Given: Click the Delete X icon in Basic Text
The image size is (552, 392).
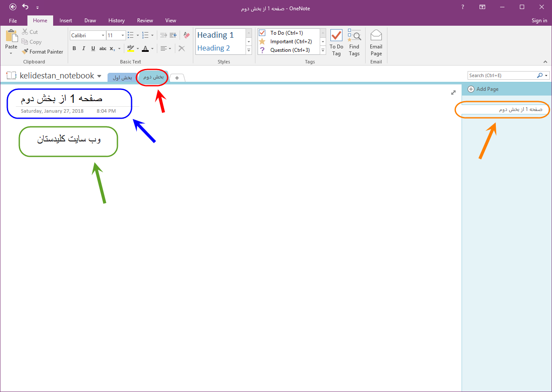Looking at the screenshot, I should (x=182, y=48).
